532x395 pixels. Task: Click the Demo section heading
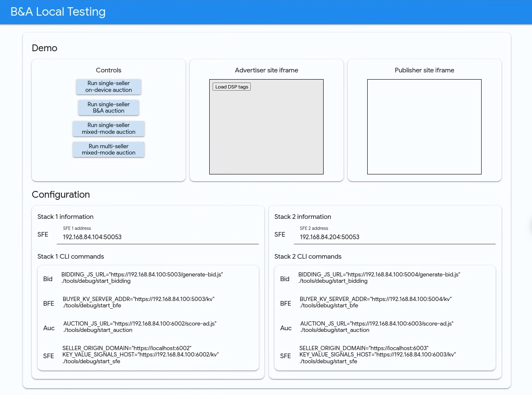click(x=44, y=48)
